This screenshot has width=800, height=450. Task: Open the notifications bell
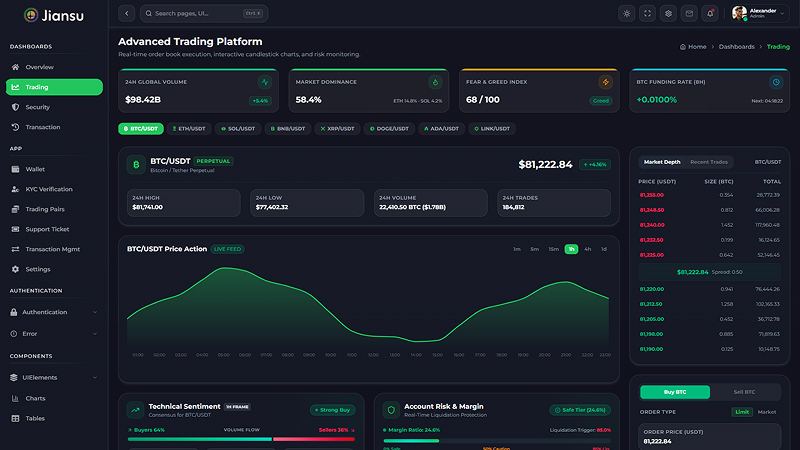pyautogui.click(x=710, y=14)
